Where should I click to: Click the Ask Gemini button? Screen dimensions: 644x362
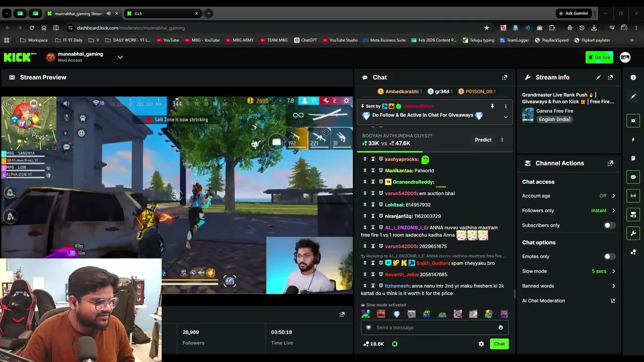coord(573,14)
